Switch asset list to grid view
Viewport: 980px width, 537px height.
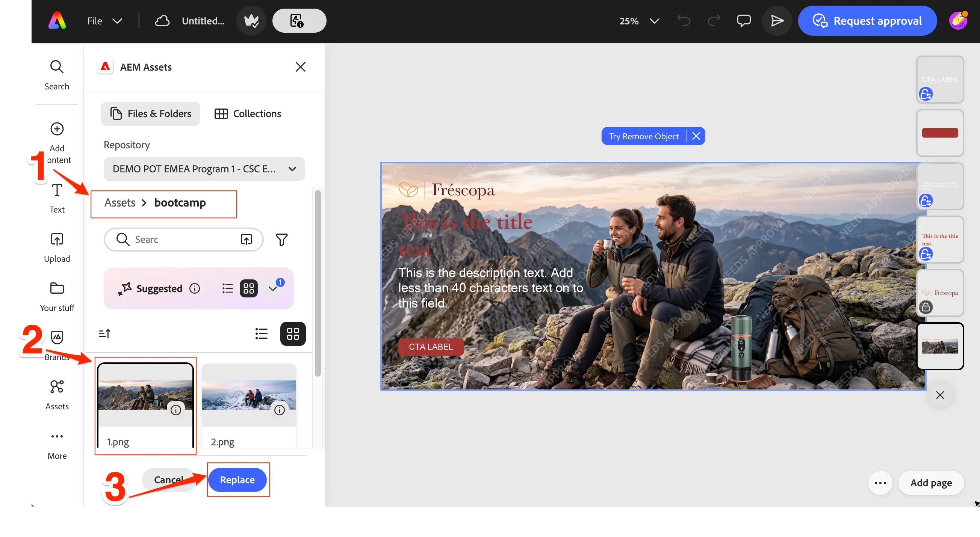pyautogui.click(x=293, y=333)
